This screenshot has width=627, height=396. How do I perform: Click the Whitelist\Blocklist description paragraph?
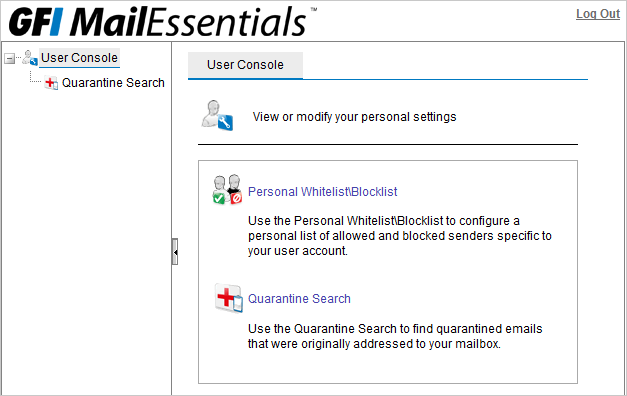coord(399,236)
